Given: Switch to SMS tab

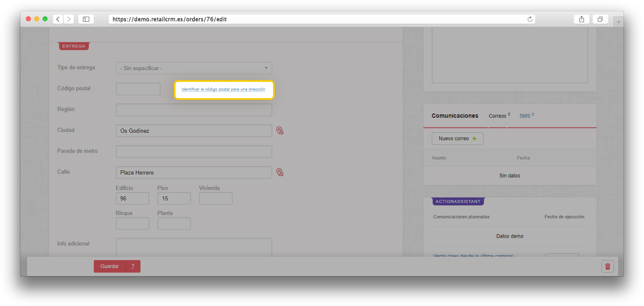Looking at the screenshot, I should (x=526, y=116).
